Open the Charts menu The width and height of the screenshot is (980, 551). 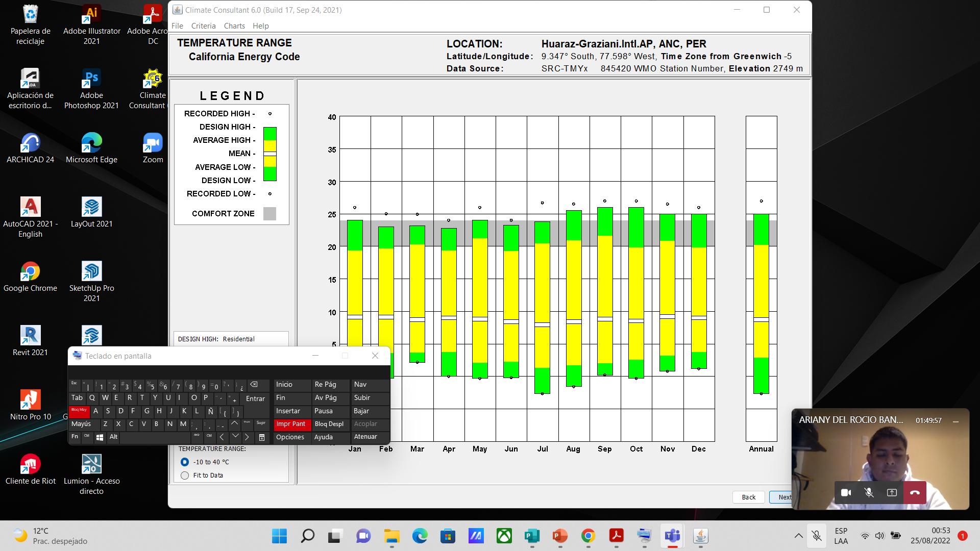234,26
